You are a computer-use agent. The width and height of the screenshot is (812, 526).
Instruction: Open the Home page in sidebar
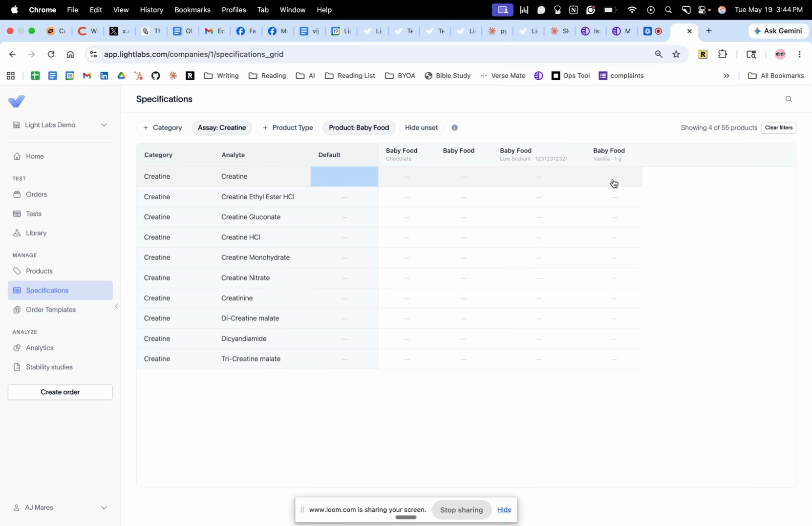pos(35,156)
